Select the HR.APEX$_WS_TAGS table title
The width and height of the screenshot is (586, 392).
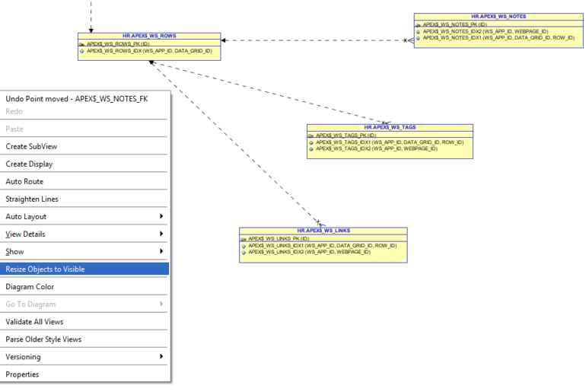pyautogui.click(x=390, y=127)
